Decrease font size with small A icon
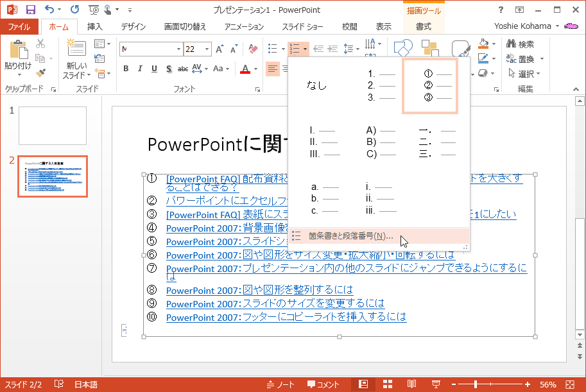This screenshot has height=392, width=586. point(234,49)
